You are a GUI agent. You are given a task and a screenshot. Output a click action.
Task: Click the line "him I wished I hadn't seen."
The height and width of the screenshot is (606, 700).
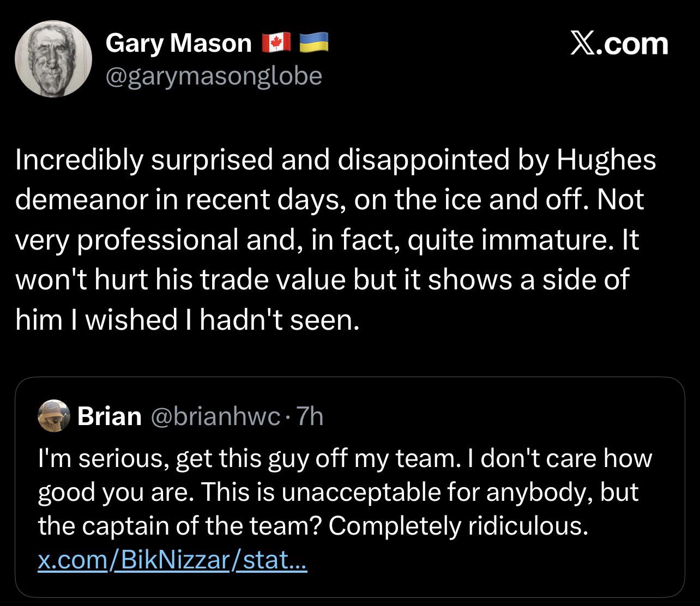[188, 319]
